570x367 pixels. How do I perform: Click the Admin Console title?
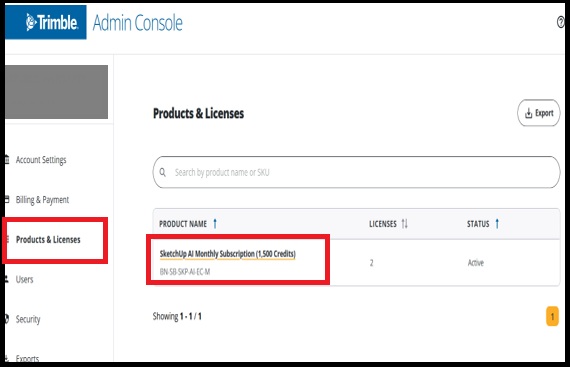coord(137,23)
